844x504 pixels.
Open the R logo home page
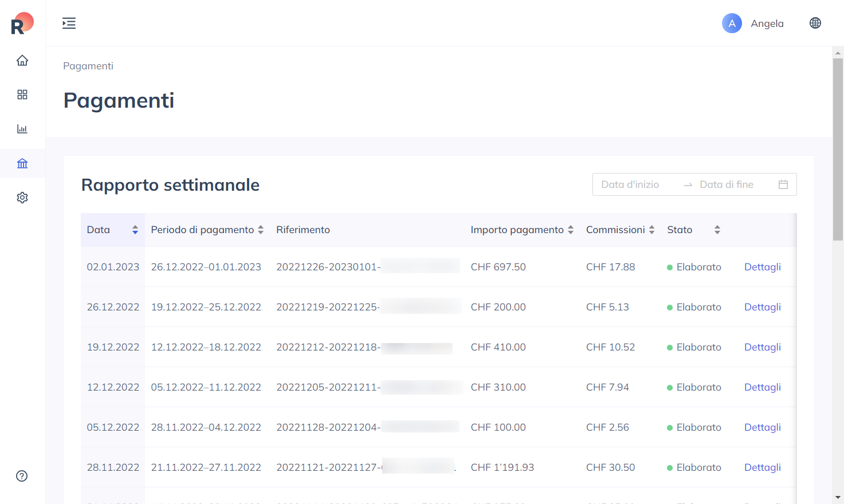22,23
